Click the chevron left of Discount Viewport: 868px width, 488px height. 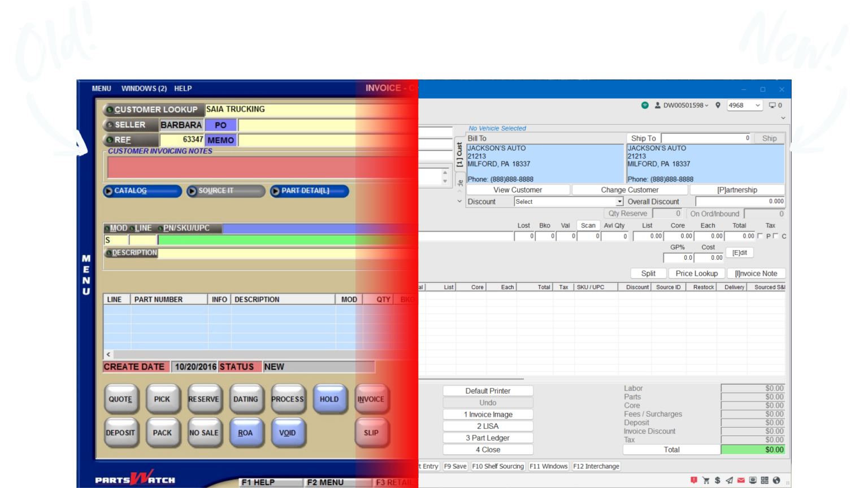coord(459,201)
